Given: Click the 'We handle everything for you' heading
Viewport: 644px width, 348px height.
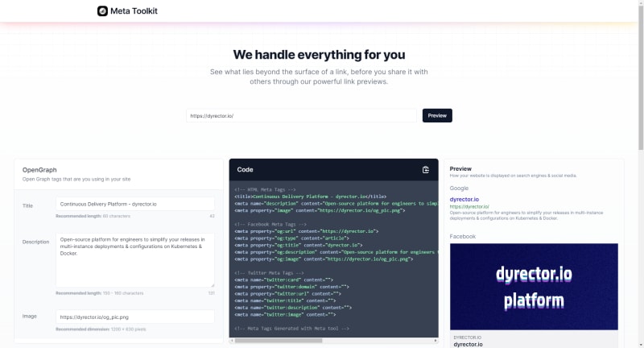Looking at the screenshot, I should pos(319,55).
